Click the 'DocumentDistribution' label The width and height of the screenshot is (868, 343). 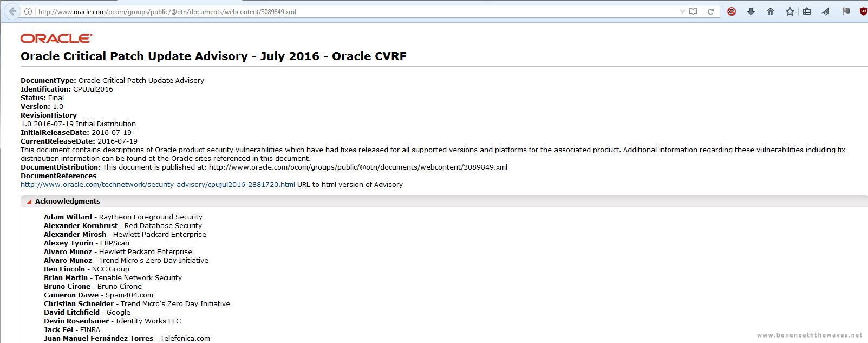click(x=61, y=167)
